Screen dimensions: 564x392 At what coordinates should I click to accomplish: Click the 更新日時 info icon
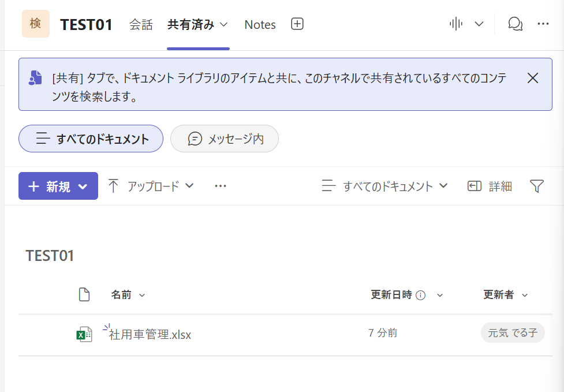click(420, 296)
